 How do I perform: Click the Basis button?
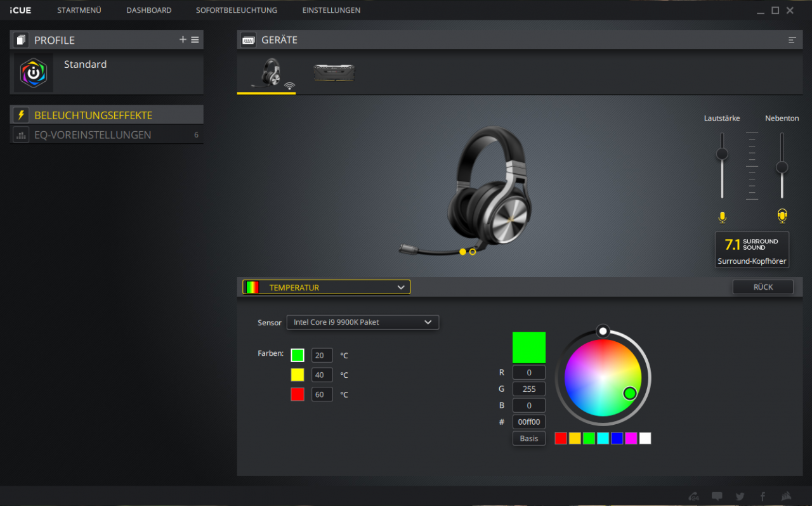coord(529,438)
